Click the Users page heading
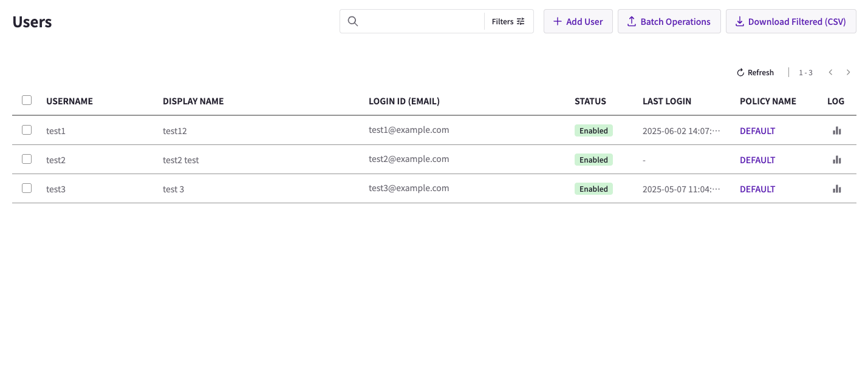 [32, 22]
